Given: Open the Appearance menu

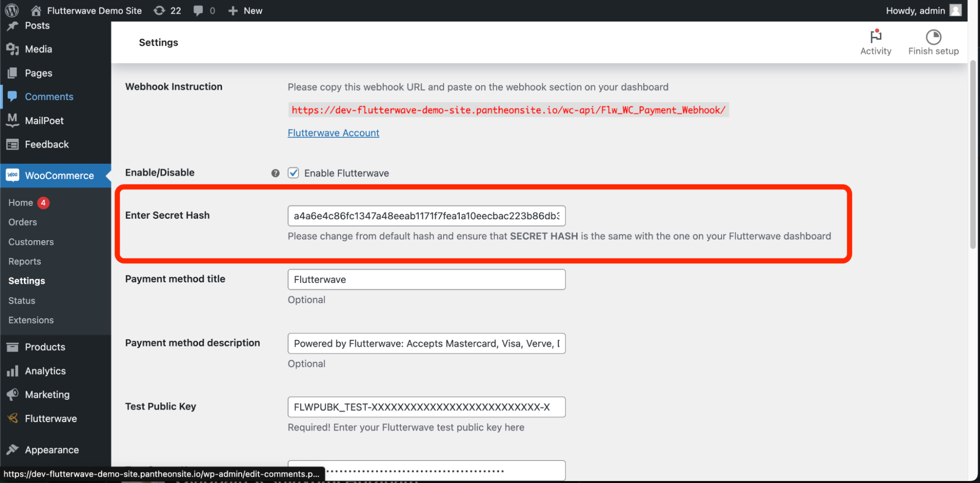Looking at the screenshot, I should (x=51, y=450).
